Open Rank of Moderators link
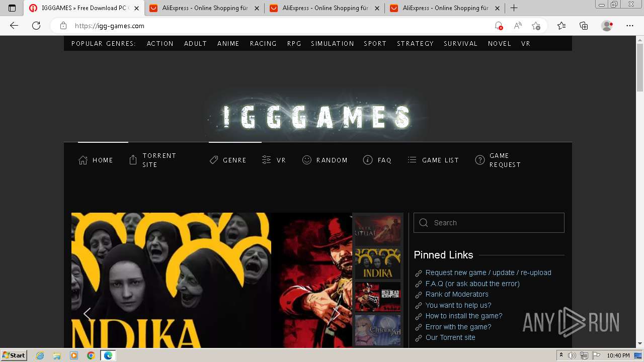644x362 pixels. (x=457, y=294)
